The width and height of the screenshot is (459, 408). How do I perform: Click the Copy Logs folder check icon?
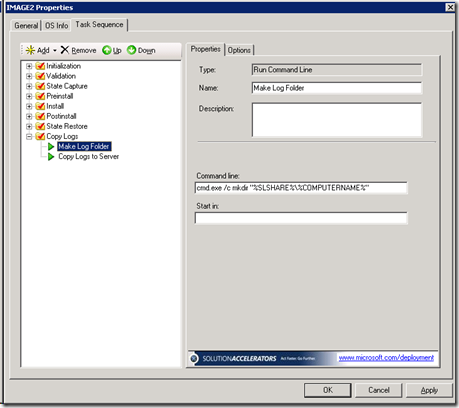(x=40, y=136)
